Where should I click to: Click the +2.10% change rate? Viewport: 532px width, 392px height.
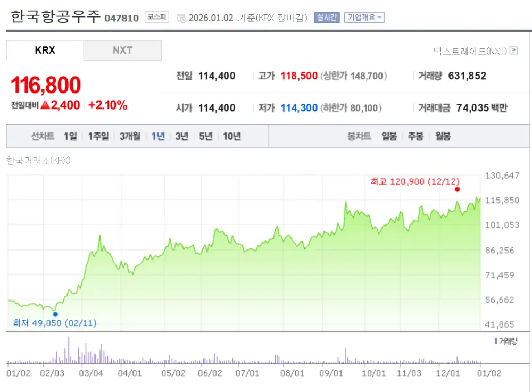click(x=108, y=105)
